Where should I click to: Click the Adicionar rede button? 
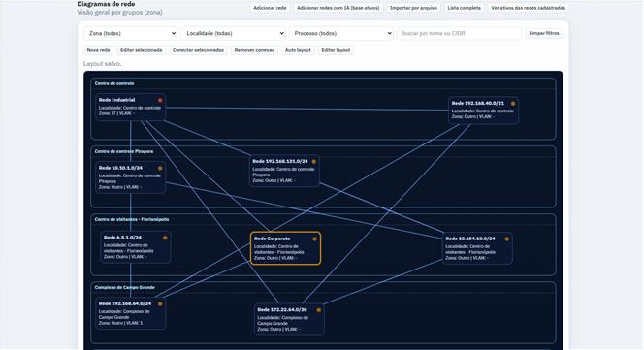click(x=270, y=8)
